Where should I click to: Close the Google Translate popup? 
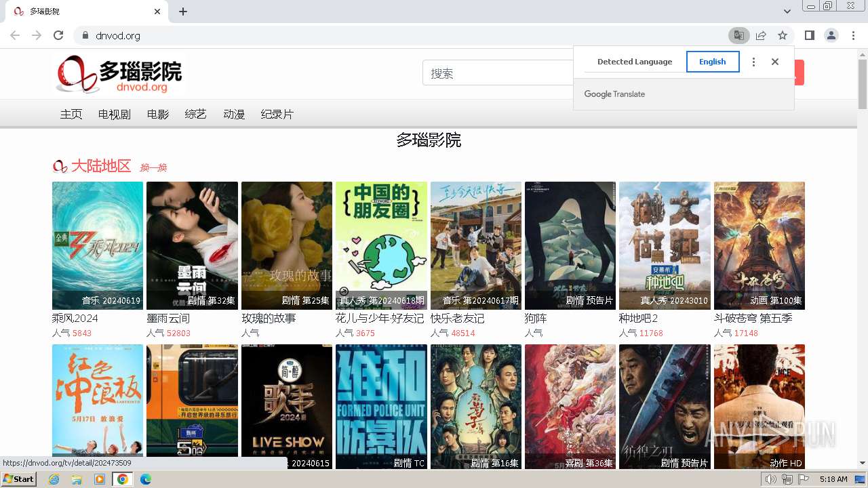pos(775,62)
